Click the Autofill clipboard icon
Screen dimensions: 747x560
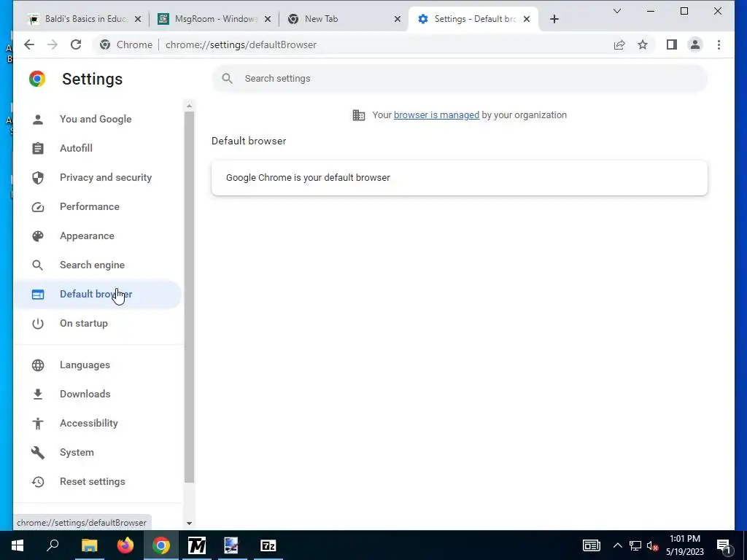click(x=38, y=148)
